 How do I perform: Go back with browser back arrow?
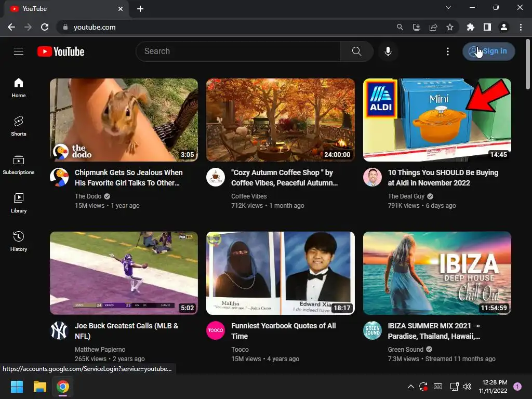[11, 27]
